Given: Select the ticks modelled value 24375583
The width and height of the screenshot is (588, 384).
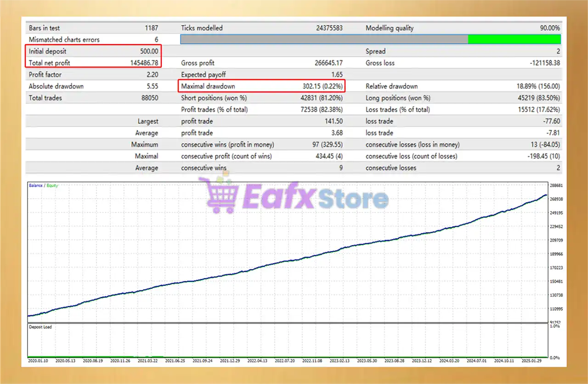Looking at the screenshot, I should point(329,28).
